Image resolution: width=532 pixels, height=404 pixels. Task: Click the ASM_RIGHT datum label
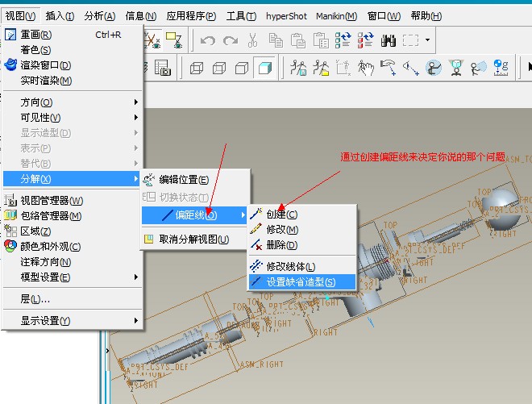(x=262, y=364)
